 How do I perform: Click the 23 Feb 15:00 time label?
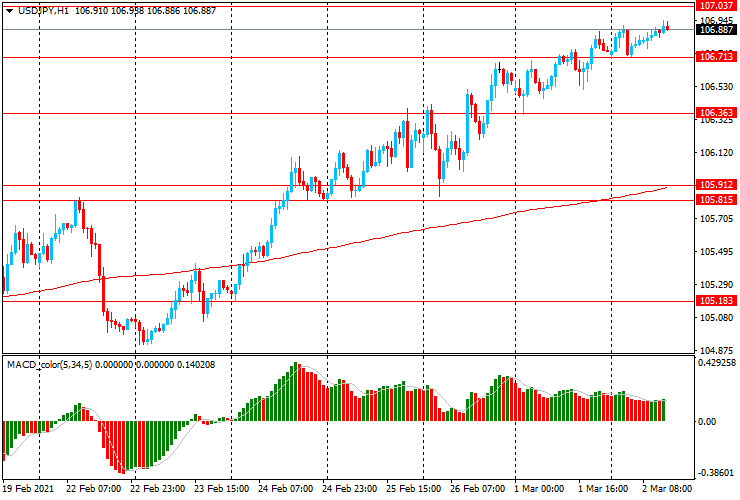[221, 489]
